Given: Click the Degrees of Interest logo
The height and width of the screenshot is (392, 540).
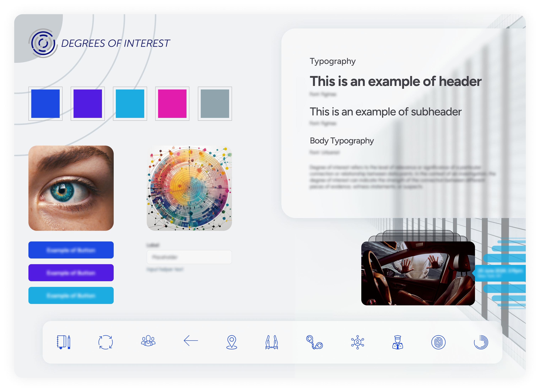Looking at the screenshot, I should coord(43,43).
